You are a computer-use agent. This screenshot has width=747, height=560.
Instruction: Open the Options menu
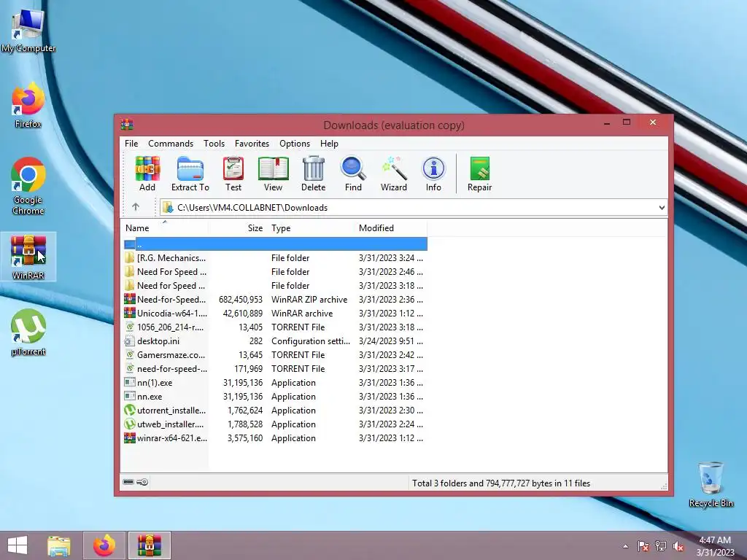tap(295, 144)
